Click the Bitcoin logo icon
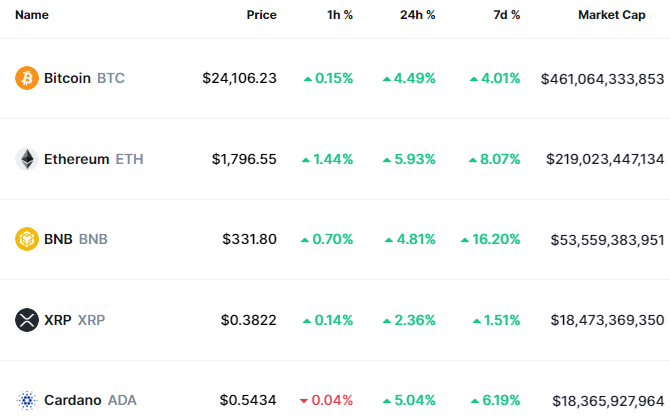 (x=27, y=78)
